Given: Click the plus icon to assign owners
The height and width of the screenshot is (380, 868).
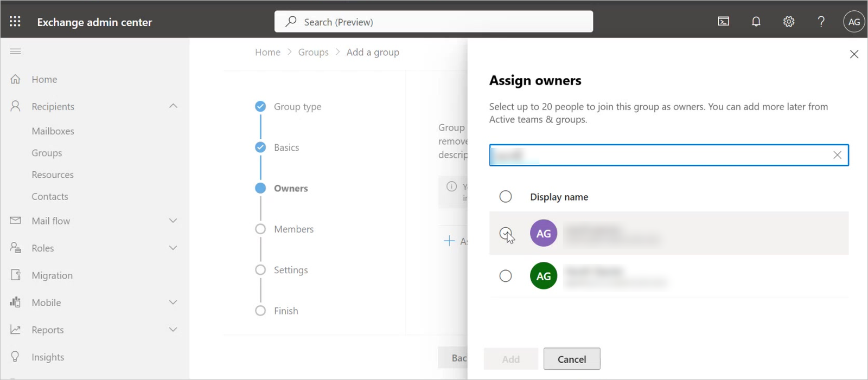Looking at the screenshot, I should tap(449, 241).
